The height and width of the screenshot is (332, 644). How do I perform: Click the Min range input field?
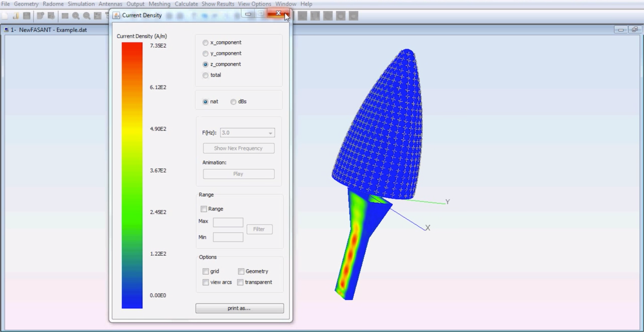(228, 237)
